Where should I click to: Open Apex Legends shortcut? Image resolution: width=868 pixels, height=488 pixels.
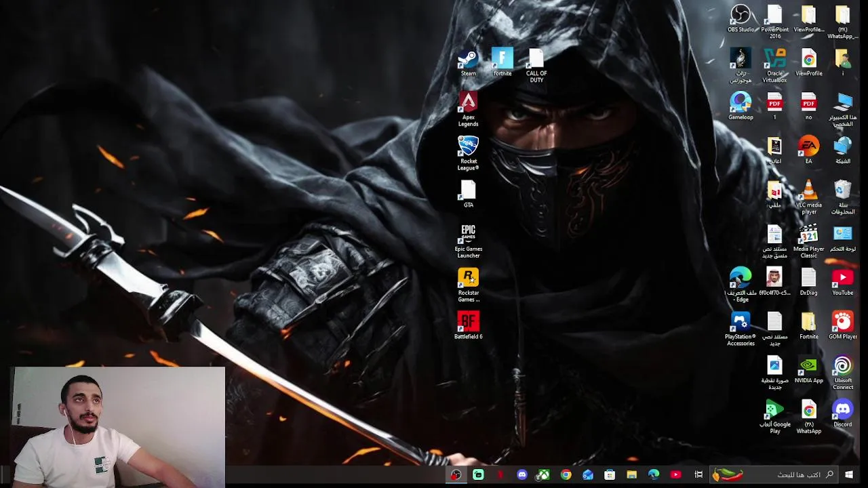coord(468,110)
